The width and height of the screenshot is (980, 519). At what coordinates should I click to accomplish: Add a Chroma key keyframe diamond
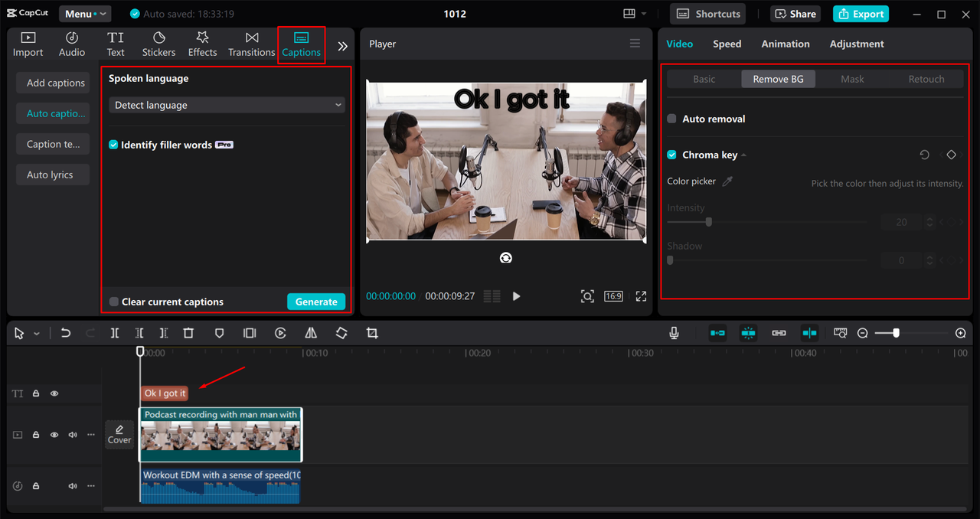click(x=951, y=155)
